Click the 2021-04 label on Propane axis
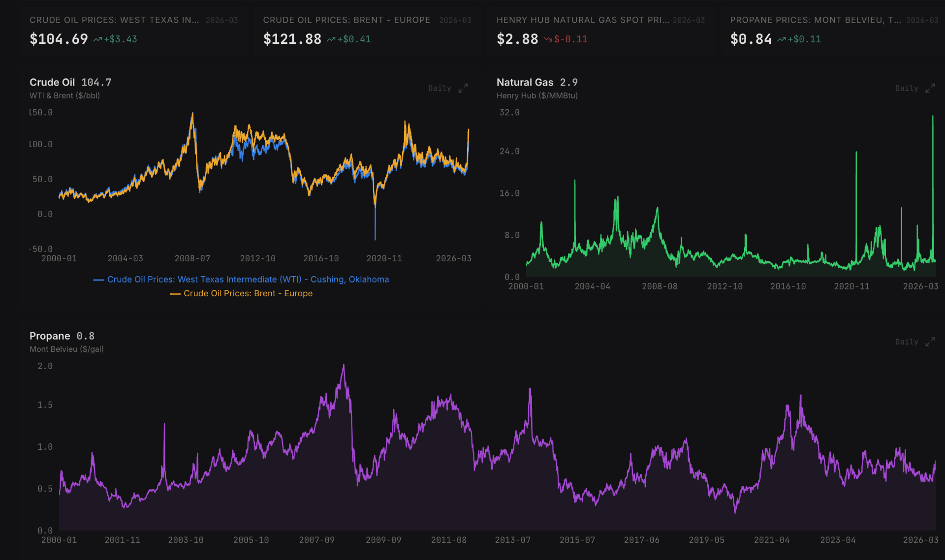The height and width of the screenshot is (560, 945). pyautogui.click(x=772, y=540)
